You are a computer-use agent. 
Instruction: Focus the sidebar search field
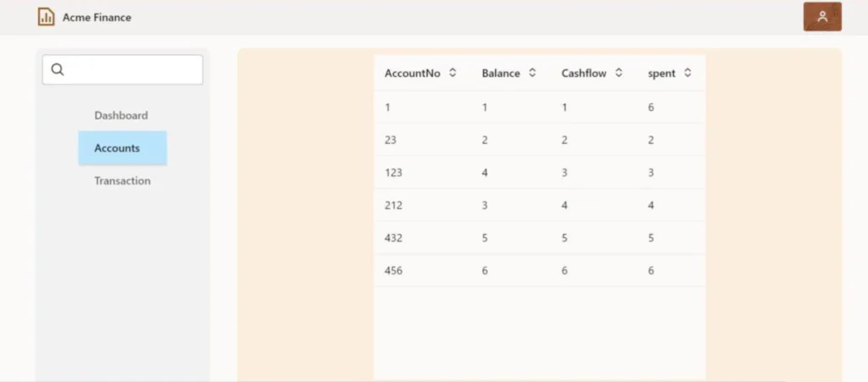click(x=131, y=70)
